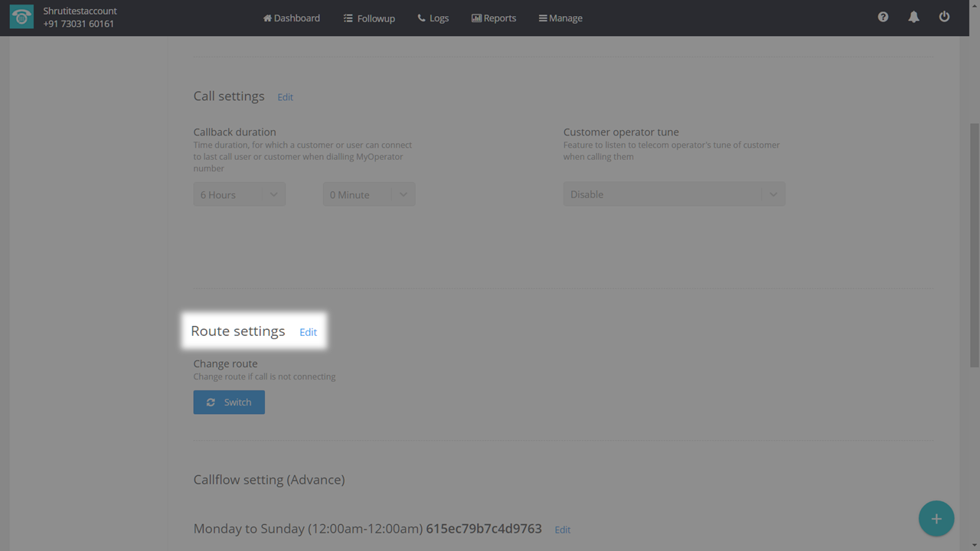Edit the Call settings section
980x551 pixels.
[x=285, y=97]
